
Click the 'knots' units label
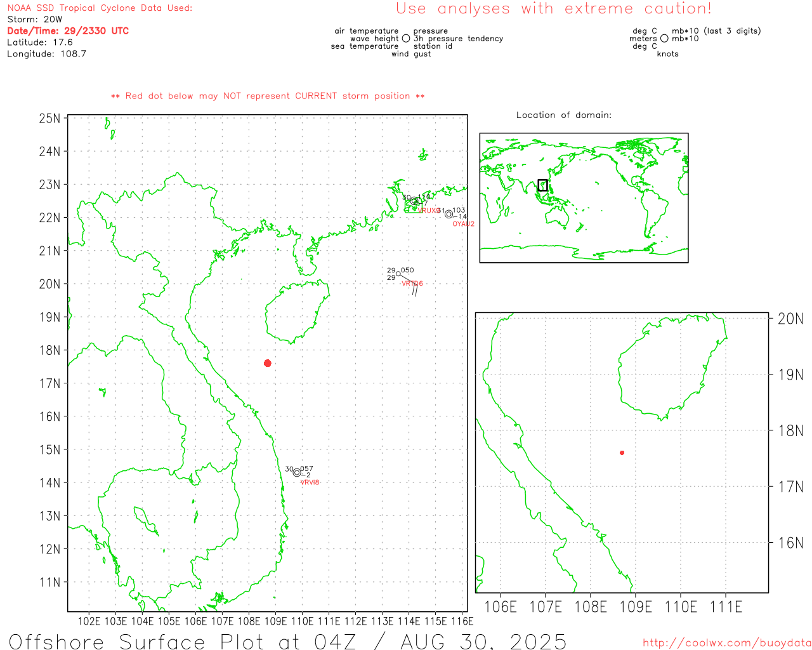[668, 54]
